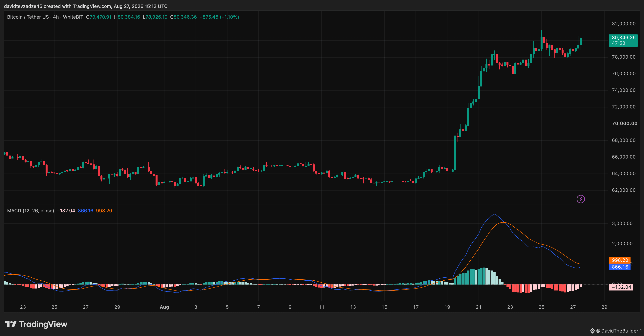
Task: Click the pink −132.04 histogram tag on axis
Action: pyautogui.click(x=621, y=287)
